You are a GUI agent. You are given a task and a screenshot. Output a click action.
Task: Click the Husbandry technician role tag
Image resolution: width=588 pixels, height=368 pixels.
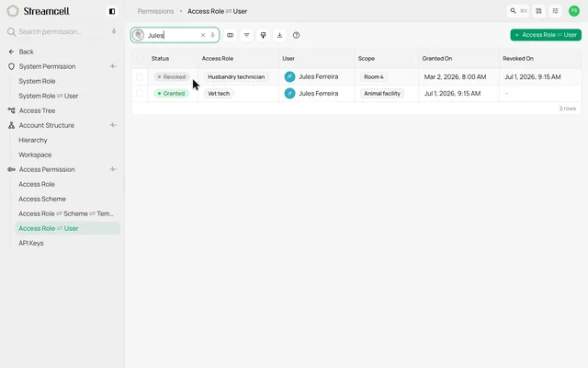point(236,76)
